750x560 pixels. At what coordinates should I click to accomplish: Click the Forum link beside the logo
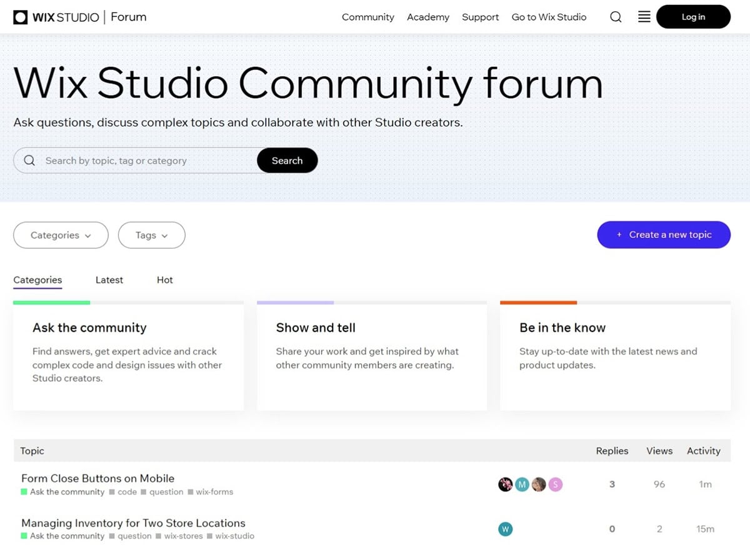(x=129, y=17)
